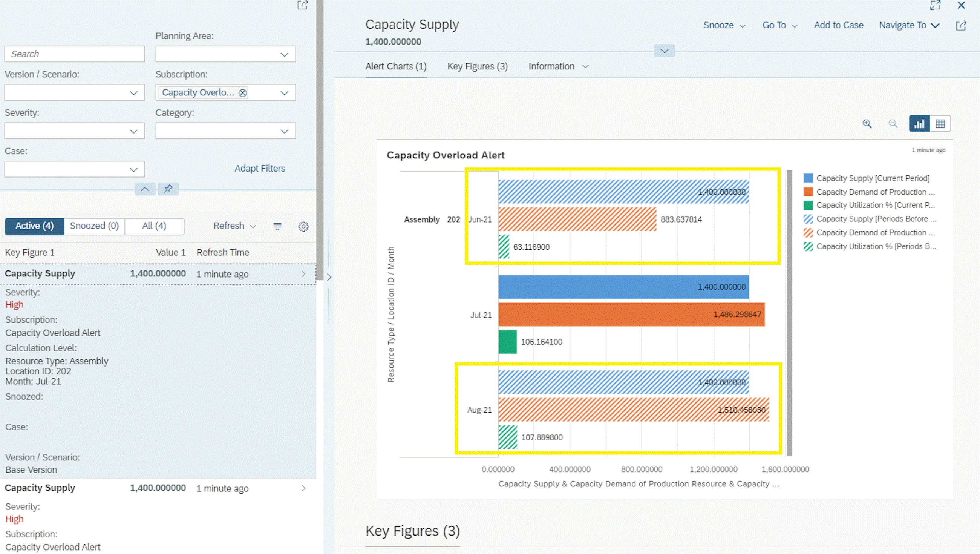Open alert list settings gear

coord(303,227)
